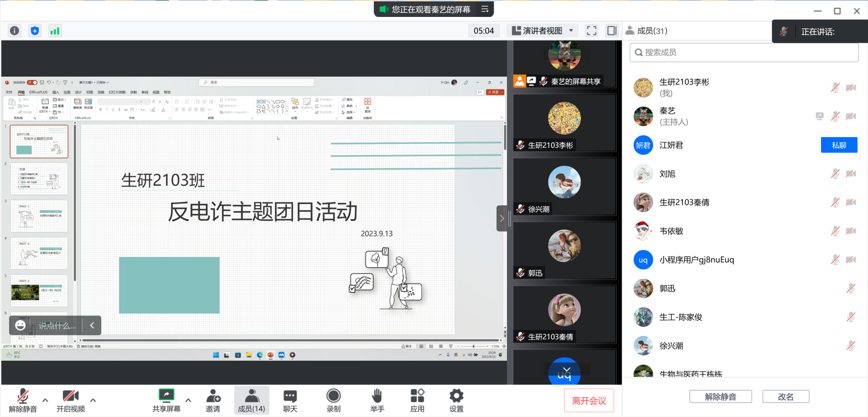Click the 举手 raise hand icon
The height and width of the screenshot is (417, 868).
coord(377,400)
